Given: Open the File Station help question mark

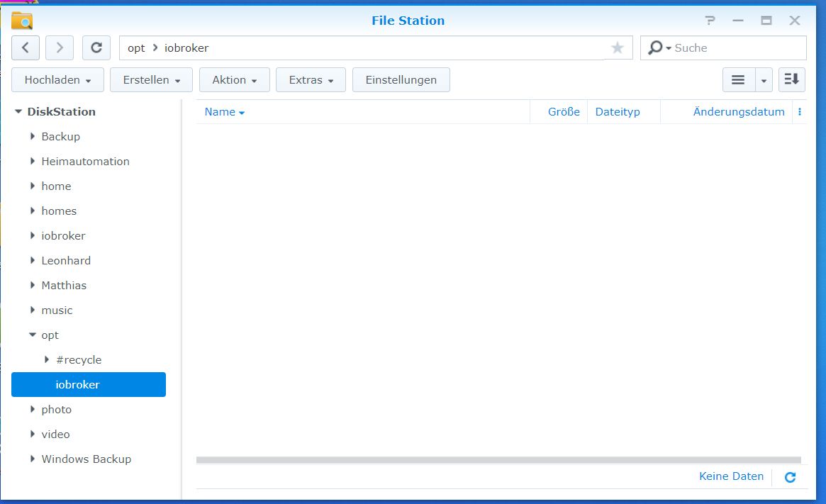Looking at the screenshot, I should pos(710,21).
